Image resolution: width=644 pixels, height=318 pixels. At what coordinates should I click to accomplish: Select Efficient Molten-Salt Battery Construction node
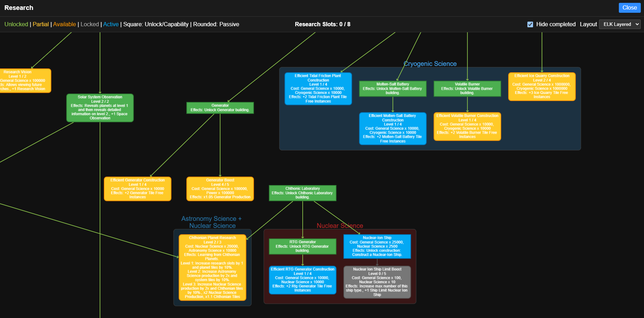tap(393, 128)
